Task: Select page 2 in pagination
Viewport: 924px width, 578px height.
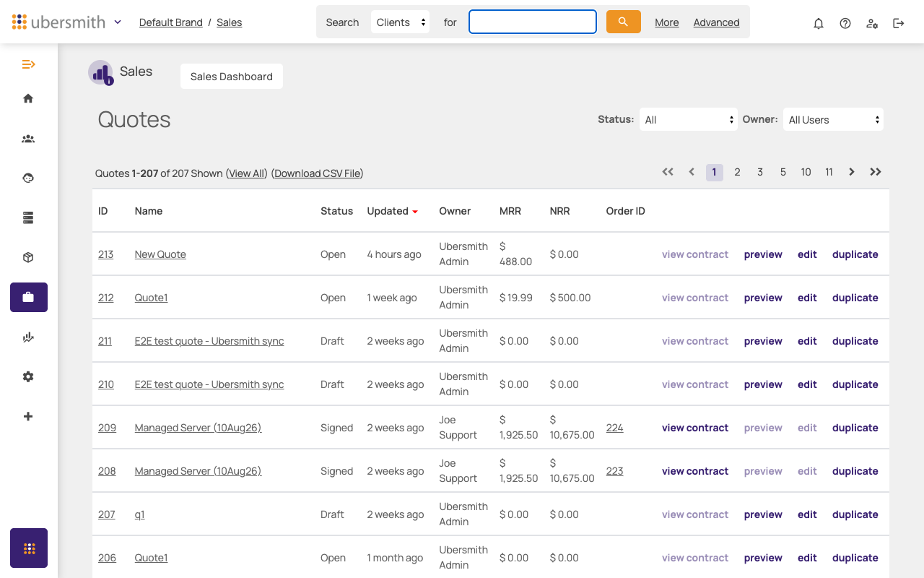Action: pos(737,172)
